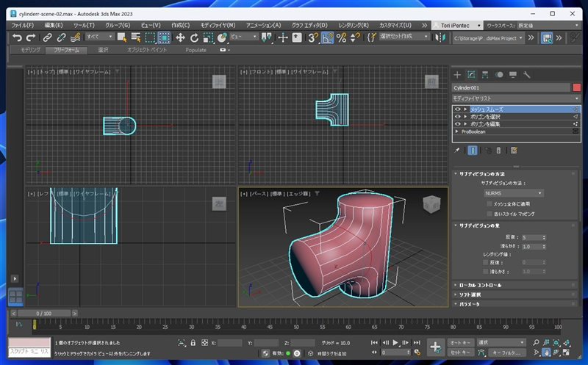588x365 pixels.
Task: Open the ファイル(F) menu
Action: (23, 25)
